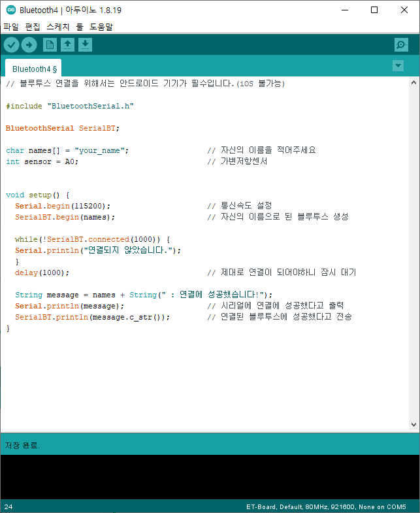Click the SerialBT.println(message.c_str()) line
Viewport: 420px width, 513px height.
click(x=92, y=318)
